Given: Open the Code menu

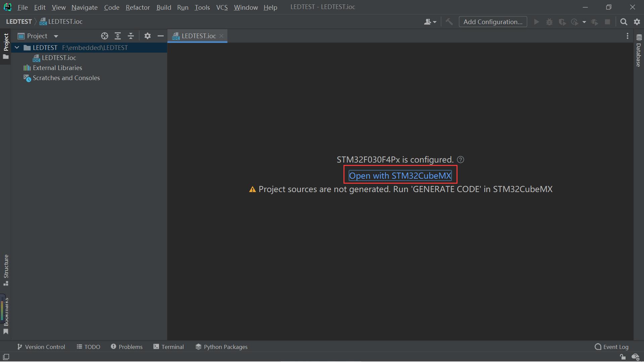Looking at the screenshot, I should [x=112, y=7].
